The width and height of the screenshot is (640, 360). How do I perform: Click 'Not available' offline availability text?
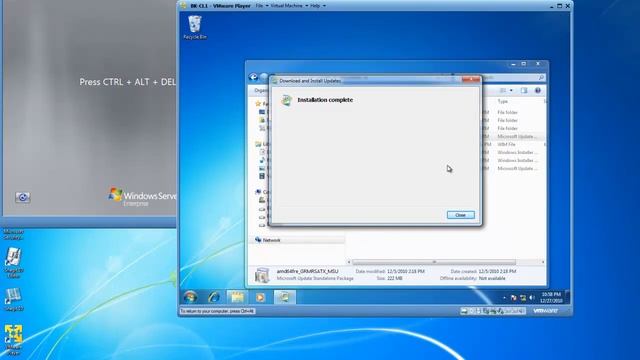[492, 278]
